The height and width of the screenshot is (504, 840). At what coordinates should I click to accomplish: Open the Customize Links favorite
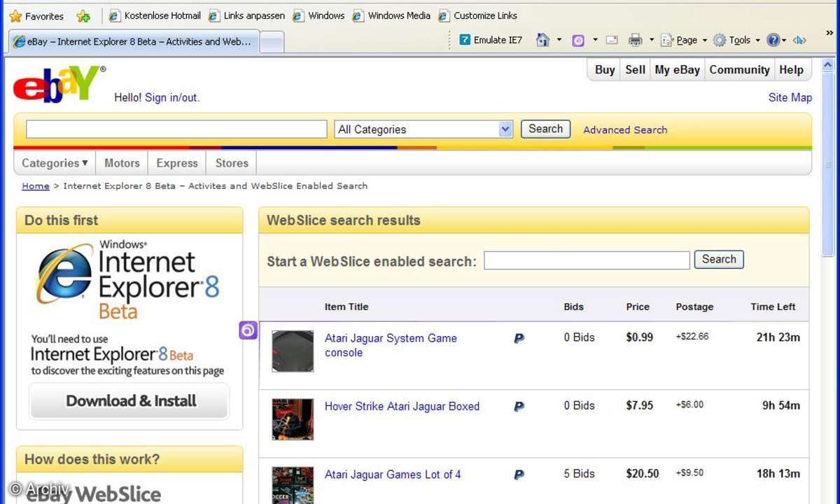point(478,15)
